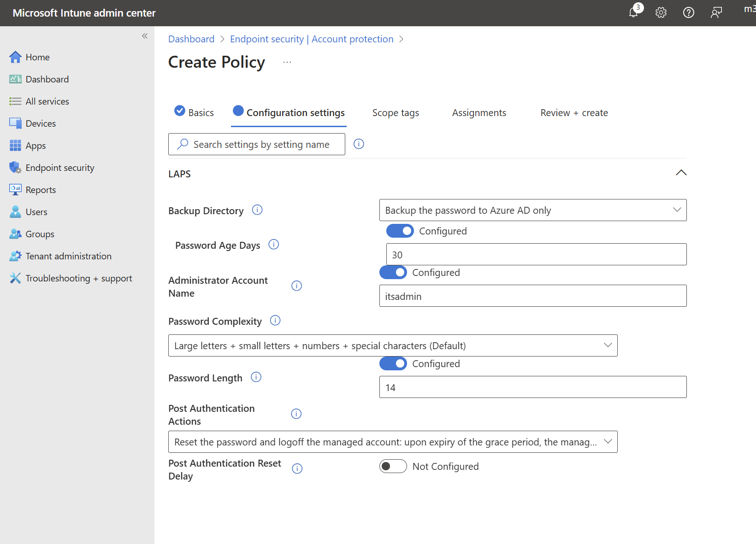Show info for Post Authentication Reset Delay

tap(297, 469)
